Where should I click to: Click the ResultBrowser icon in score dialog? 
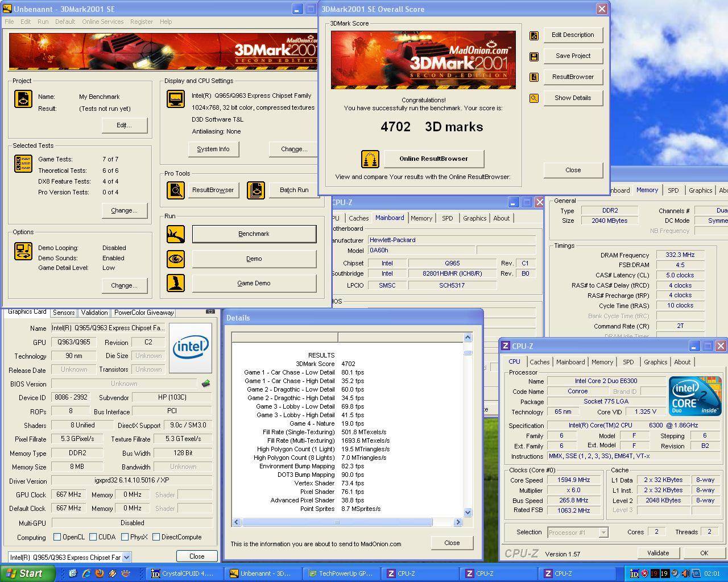click(x=533, y=77)
